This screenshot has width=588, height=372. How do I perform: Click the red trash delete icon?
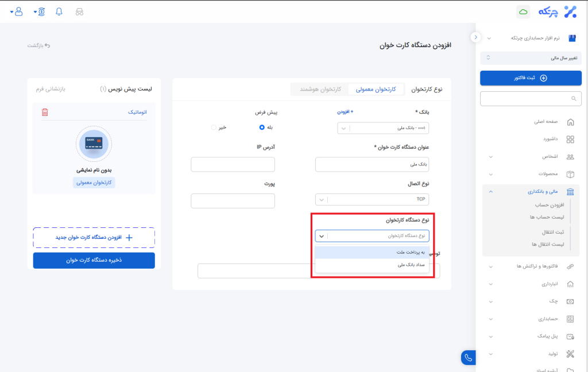(45, 113)
